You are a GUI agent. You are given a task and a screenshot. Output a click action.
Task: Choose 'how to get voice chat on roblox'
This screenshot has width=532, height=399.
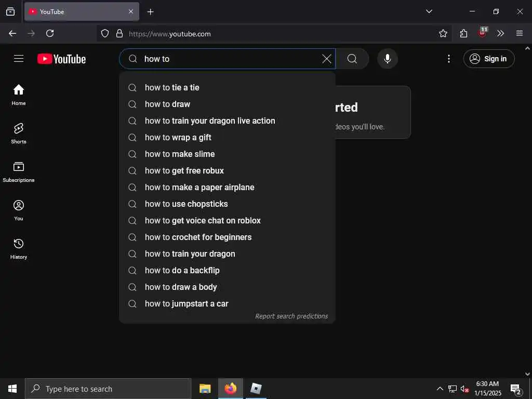(228, 220)
